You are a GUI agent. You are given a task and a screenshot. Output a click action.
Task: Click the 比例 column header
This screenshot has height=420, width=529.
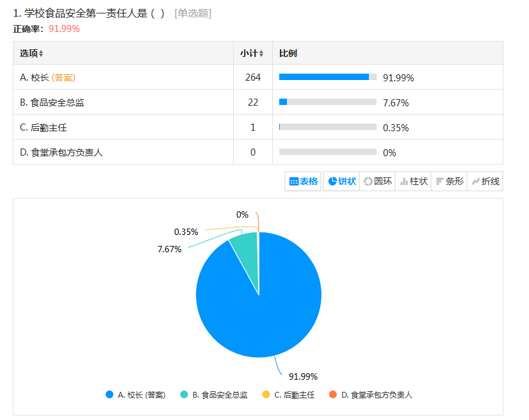tap(288, 53)
